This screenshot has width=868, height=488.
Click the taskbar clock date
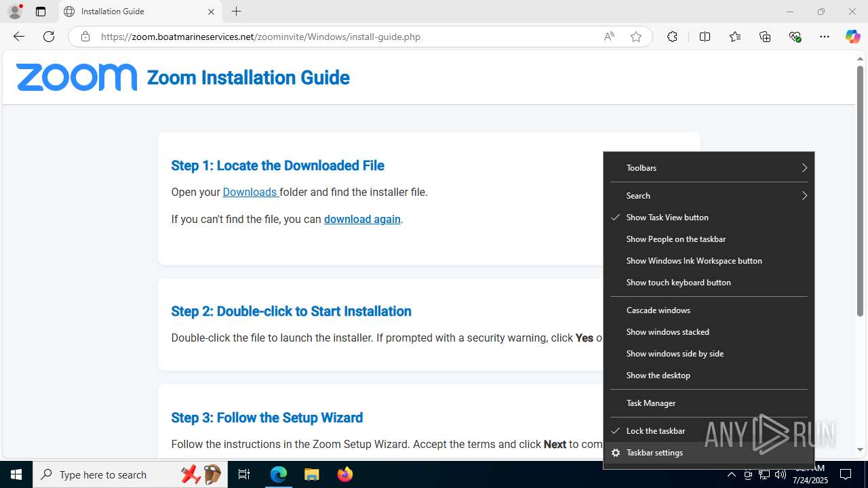pyautogui.click(x=810, y=480)
